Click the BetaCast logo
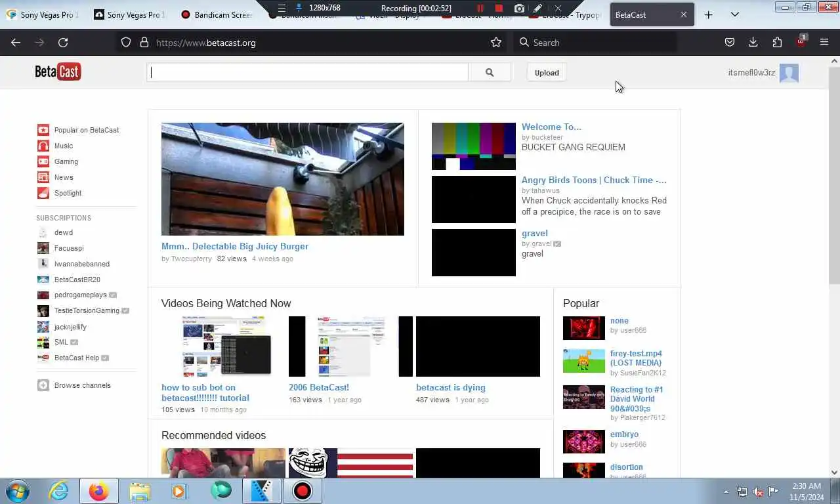This screenshot has width=840, height=504. coord(58,72)
